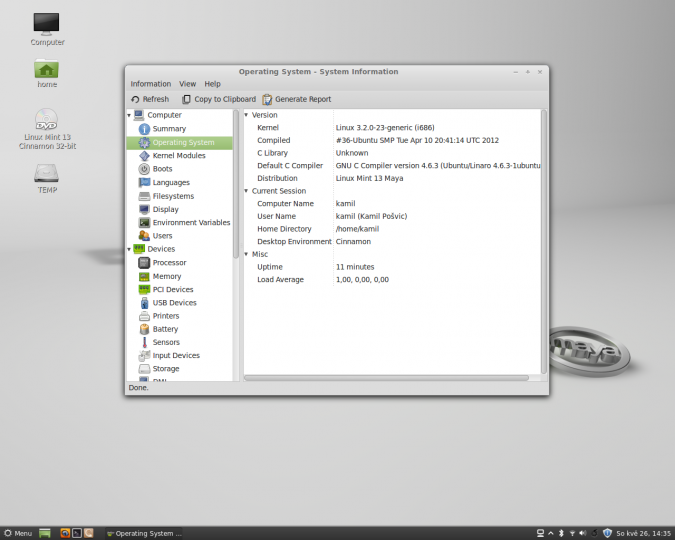This screenshot has height=540, width=675.
Task: Select the highlighted Operating System entry
Action: [x=179, y=143]
